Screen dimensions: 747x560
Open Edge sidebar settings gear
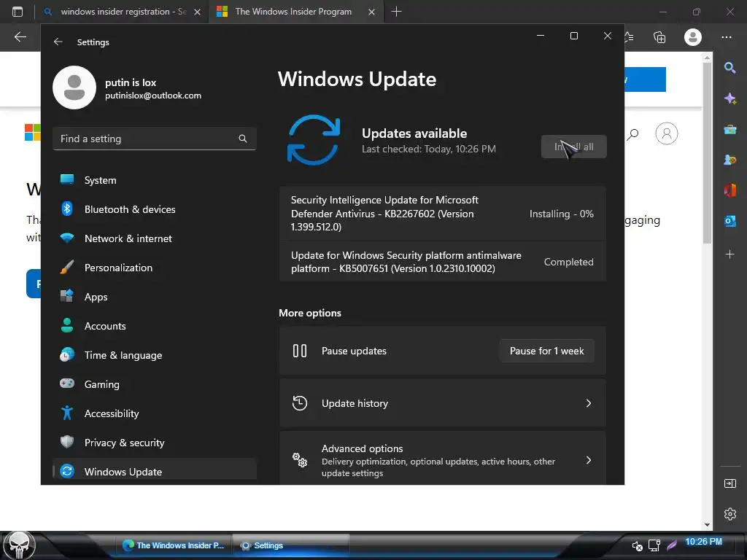729,514
